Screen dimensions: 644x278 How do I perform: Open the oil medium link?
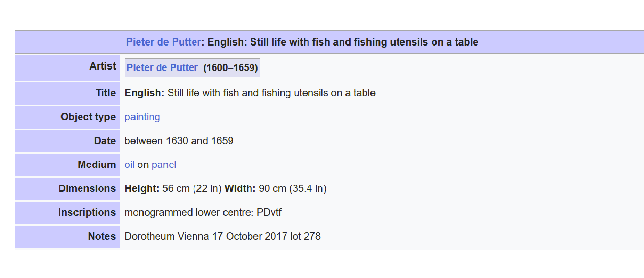(129, 165)
